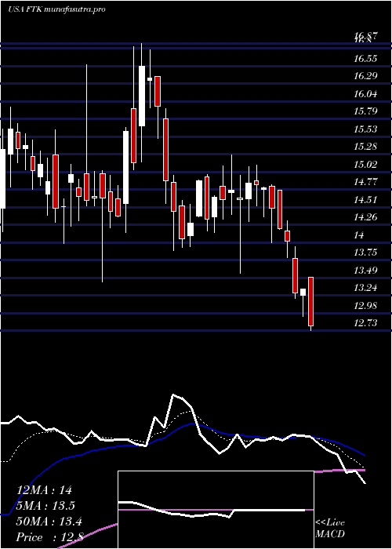Select the 13.49 price label
This screenshot has width=392, height=549.
(x=365, y=271)
